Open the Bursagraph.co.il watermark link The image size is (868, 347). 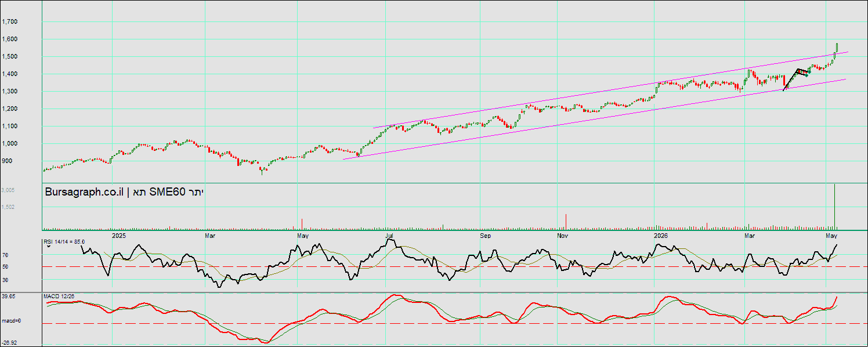[x=84, y=192]
